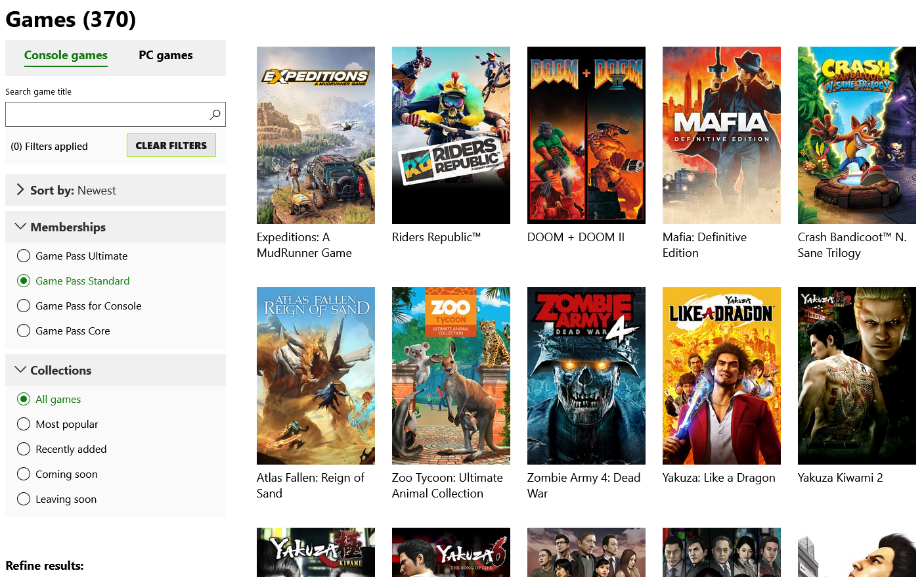
Task: Select All games collection
Action: [24, 399]
